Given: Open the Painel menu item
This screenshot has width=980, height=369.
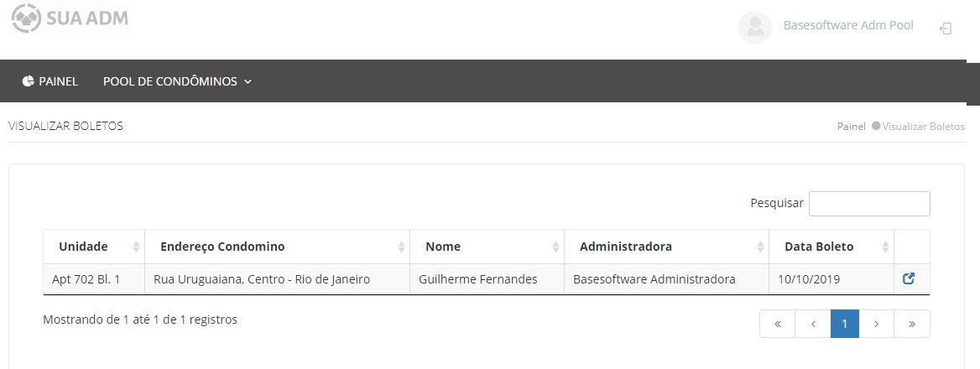Looking at the screenshot, I should (x=50, y=81).
